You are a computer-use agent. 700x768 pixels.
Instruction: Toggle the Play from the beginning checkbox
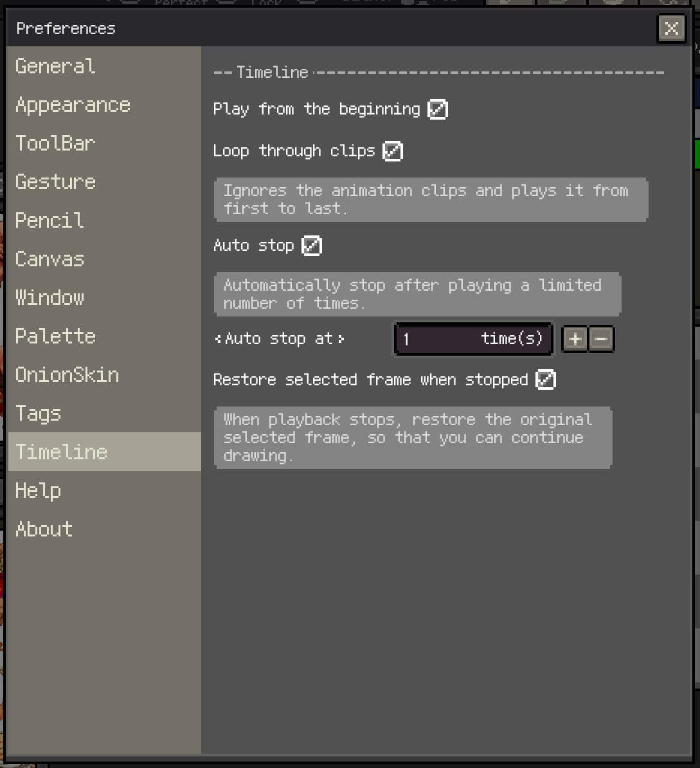tap(437, 109)
